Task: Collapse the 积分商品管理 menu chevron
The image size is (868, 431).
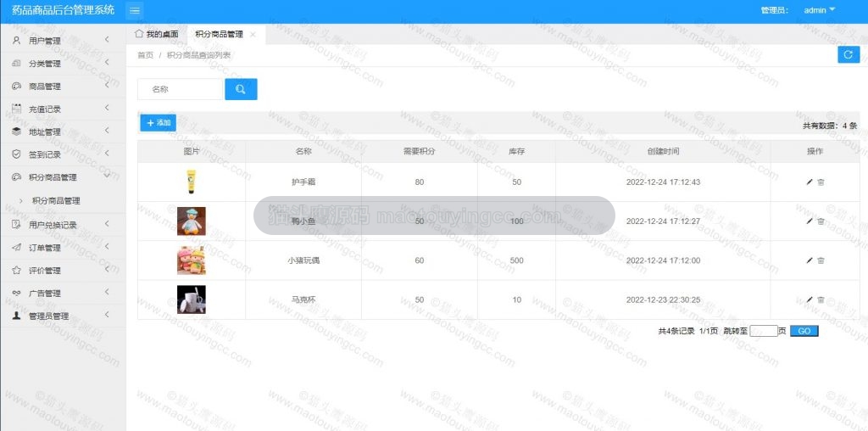Action: click(x=107, y=176)
